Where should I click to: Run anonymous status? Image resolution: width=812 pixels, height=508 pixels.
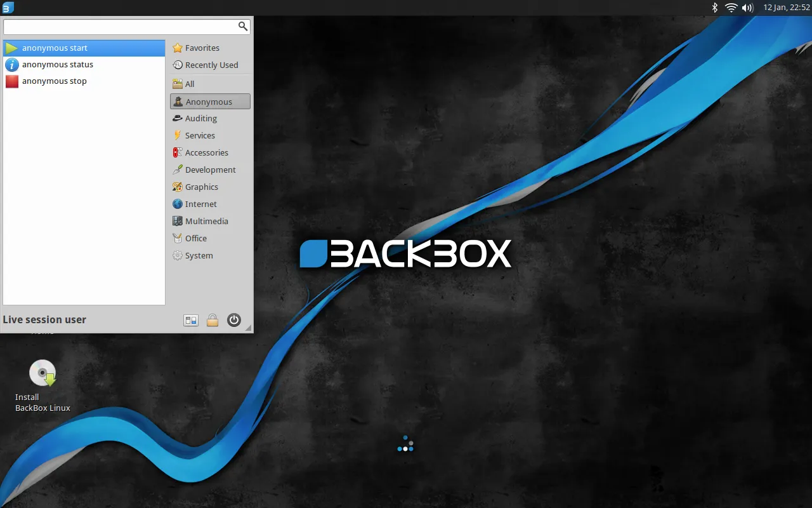click(x=84, y=65)
